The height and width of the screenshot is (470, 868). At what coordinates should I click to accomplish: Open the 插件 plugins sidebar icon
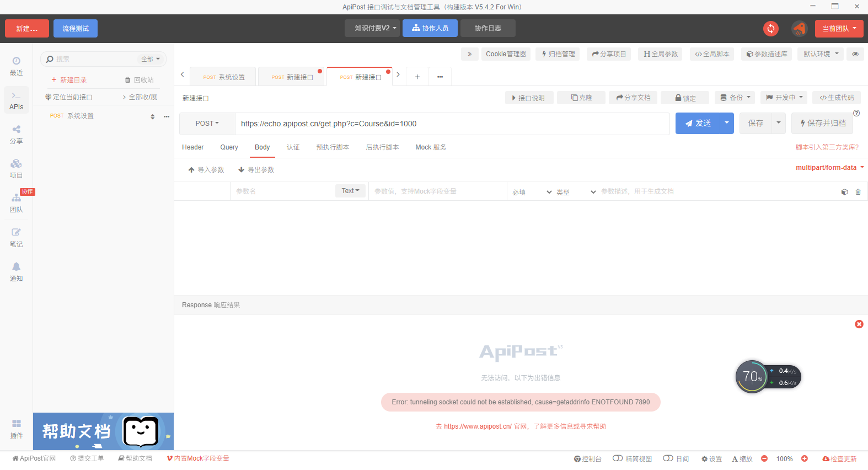pos(17,429)
